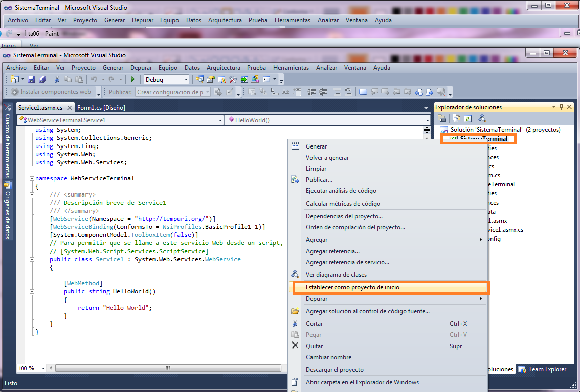Choose Cambiar nombre in context menu

(x=387, y=357)
